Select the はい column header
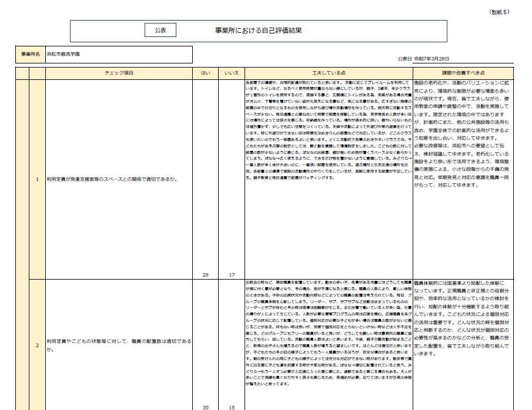This screenshot has height=410, width=532. 205,73
